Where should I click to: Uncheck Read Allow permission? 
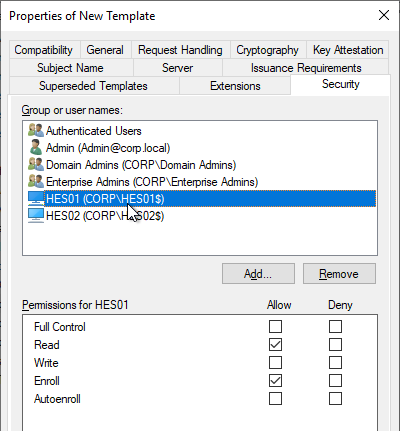(x=275, y=345)
